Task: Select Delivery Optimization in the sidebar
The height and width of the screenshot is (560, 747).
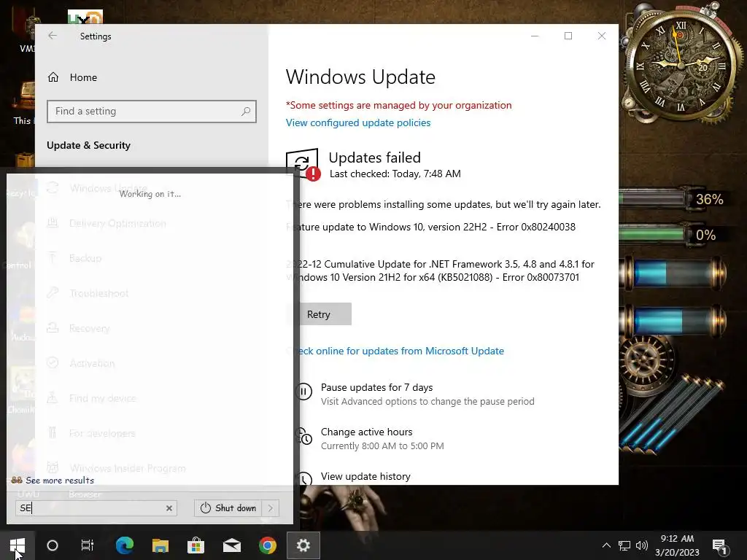Action: [x=117, y=223]
